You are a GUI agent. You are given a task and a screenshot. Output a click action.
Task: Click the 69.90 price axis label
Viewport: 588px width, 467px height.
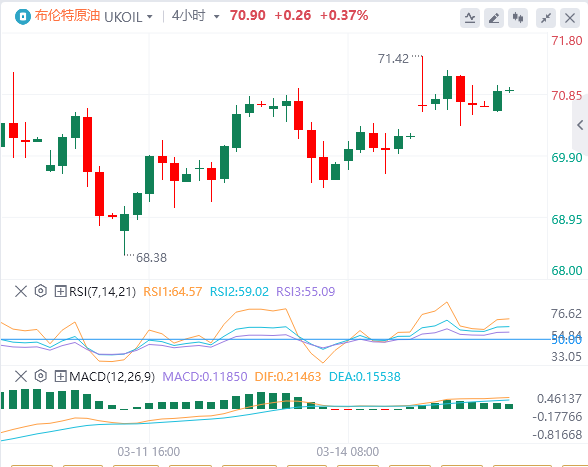pyautogui.click(x=567, y=157)
